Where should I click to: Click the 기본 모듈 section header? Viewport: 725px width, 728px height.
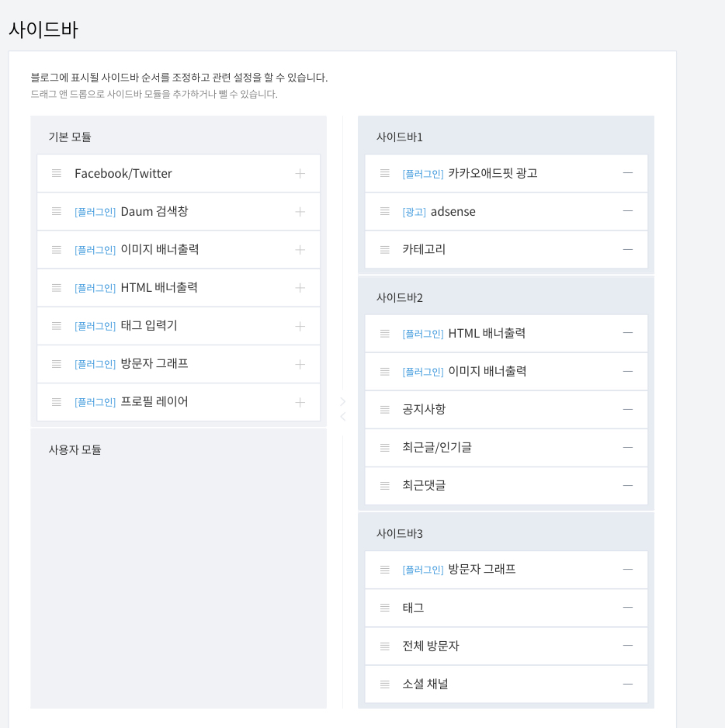70,137
